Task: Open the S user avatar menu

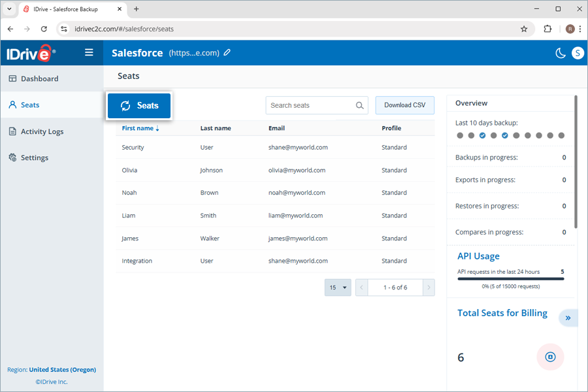Action: coord(578,54)
